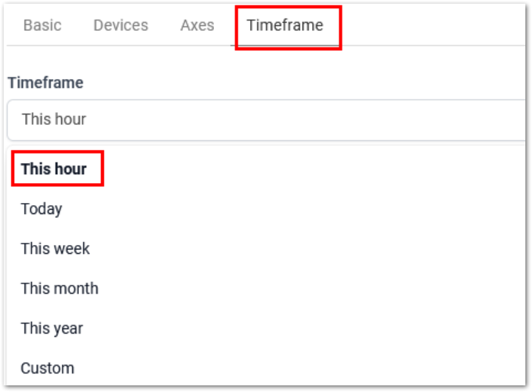The height and width of the screenshot is (392, 532).
Task: Set timeframe to This month
Action: coord(60,289)
